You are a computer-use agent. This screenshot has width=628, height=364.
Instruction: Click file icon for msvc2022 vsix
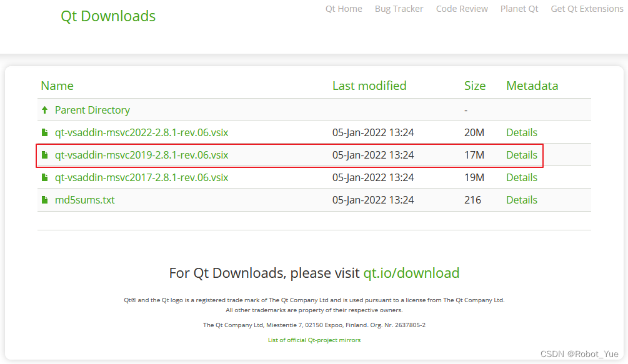click(x=45, y=132)
